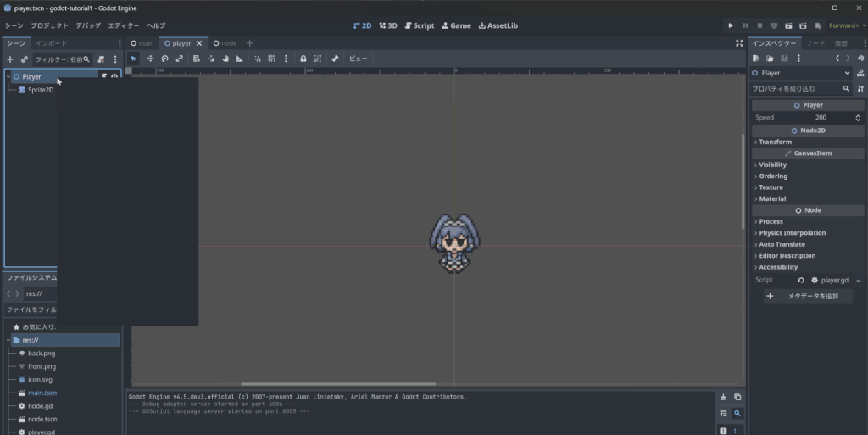Select the Select Mode arrow tool
868x435 pixels.
click(x=133, y=59)
